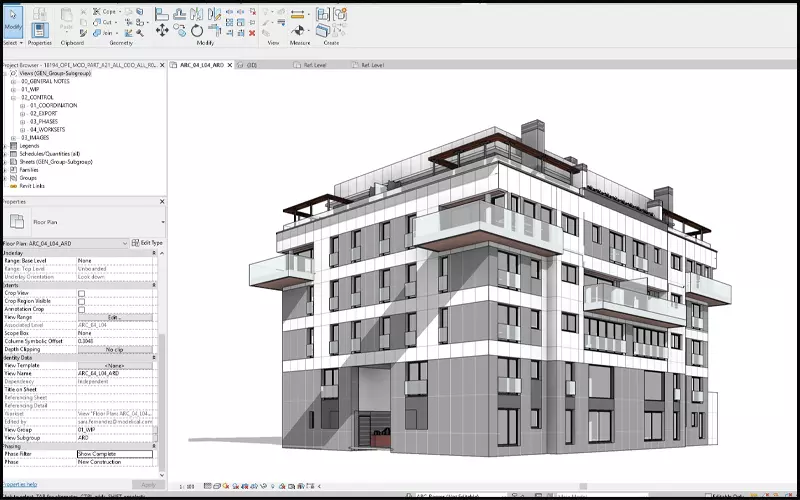The image size is (800, 500).
Task: Select Sheets (GEN_Group-Subgroup) in browser
Action: tap(56, 162)
